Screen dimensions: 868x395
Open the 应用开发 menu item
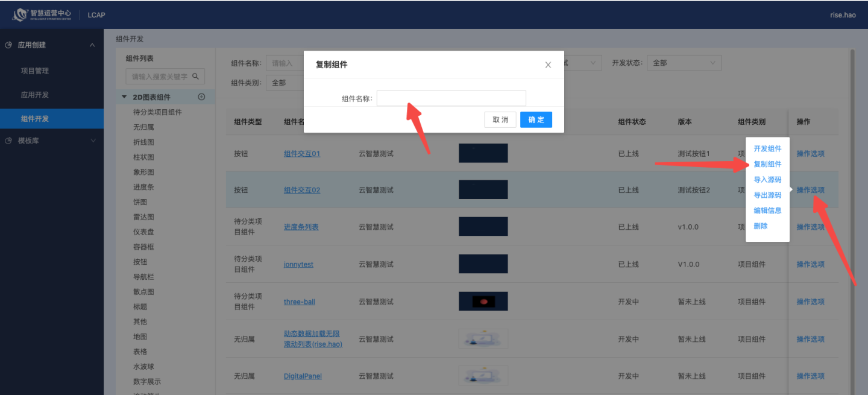click(35, 95)
